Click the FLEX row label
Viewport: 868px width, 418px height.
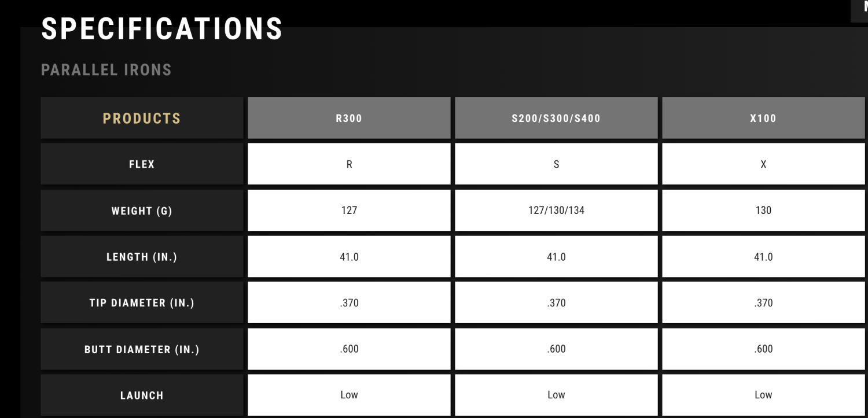[x=142, y=164]
